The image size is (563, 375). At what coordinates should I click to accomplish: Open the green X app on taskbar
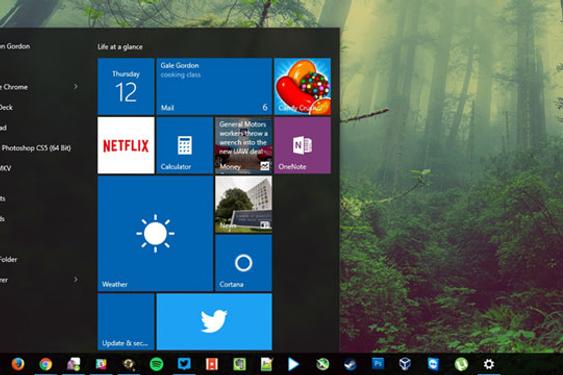322,364
